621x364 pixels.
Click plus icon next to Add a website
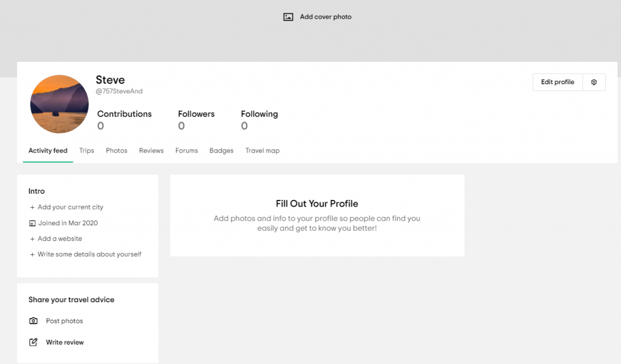coord(32,239)
